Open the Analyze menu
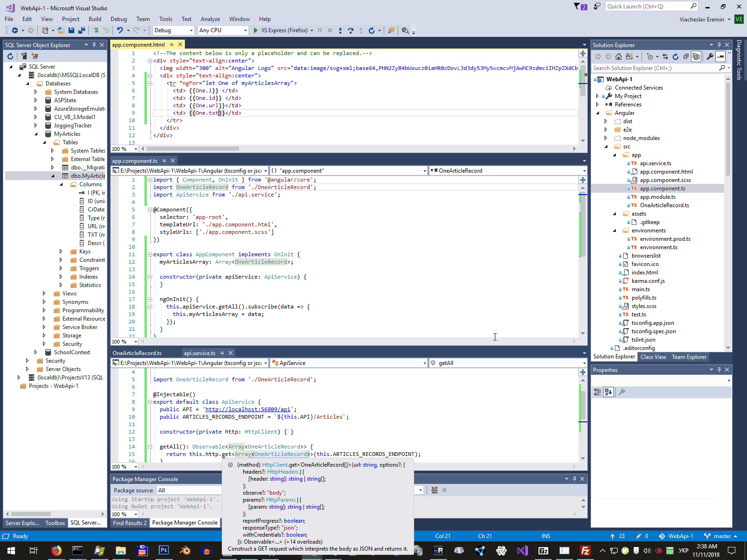 coord(210,19)
